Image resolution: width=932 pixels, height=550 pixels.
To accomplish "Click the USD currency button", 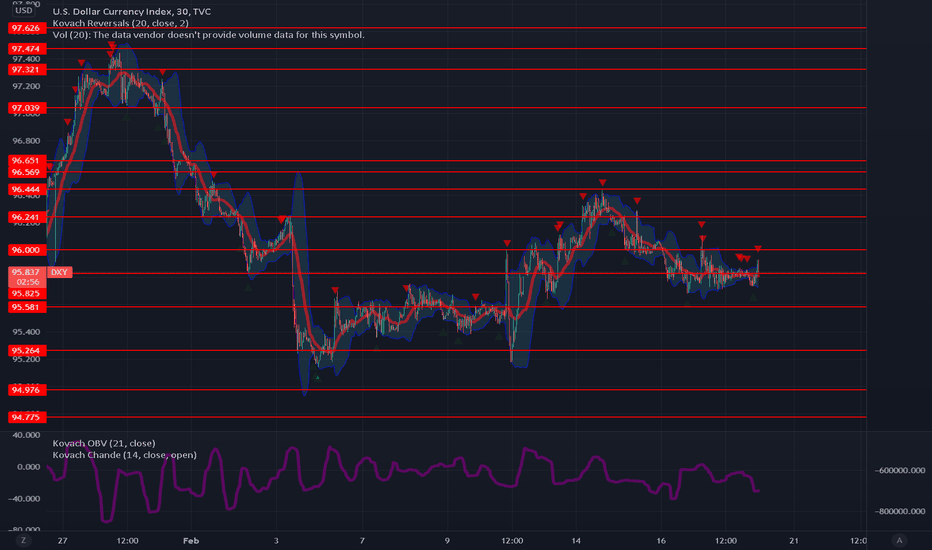I will (24, 10).
